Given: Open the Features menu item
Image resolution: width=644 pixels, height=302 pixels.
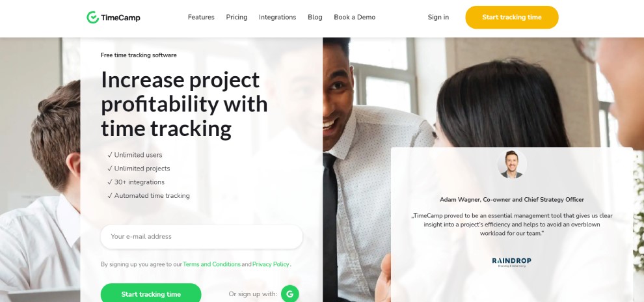Looking at the screenshot, I should coord(201,18).
